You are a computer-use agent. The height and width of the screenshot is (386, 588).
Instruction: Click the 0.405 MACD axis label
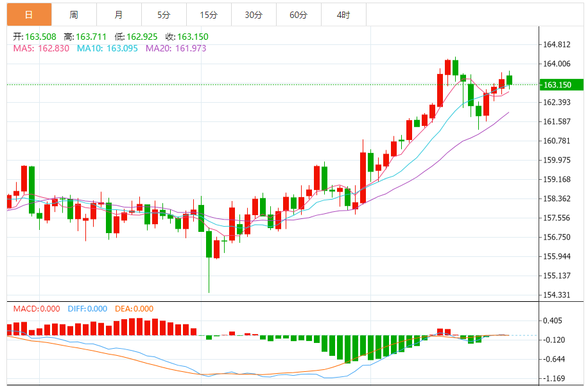(553, 320)
